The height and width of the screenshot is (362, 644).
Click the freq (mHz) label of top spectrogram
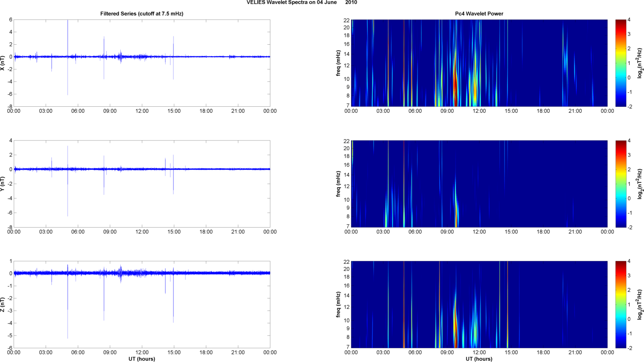point(338,63)
